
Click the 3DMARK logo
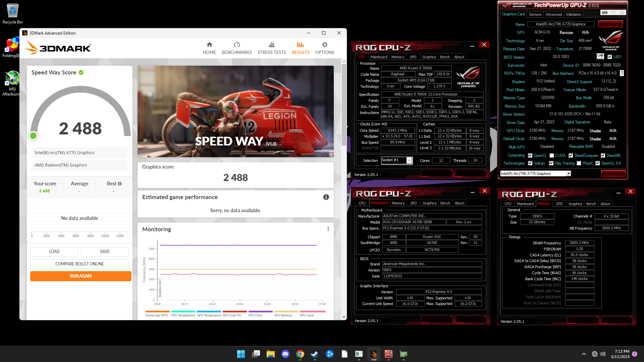(x=58, y=48)
